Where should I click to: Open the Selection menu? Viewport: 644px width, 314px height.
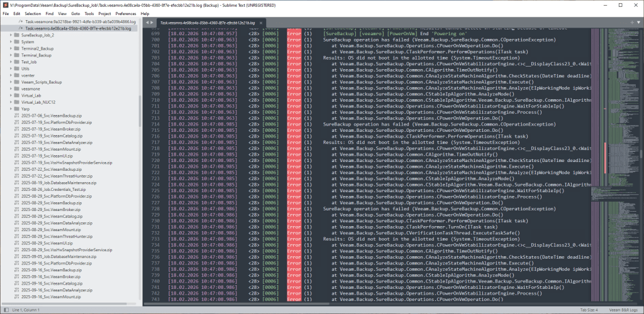pos(33,13)
